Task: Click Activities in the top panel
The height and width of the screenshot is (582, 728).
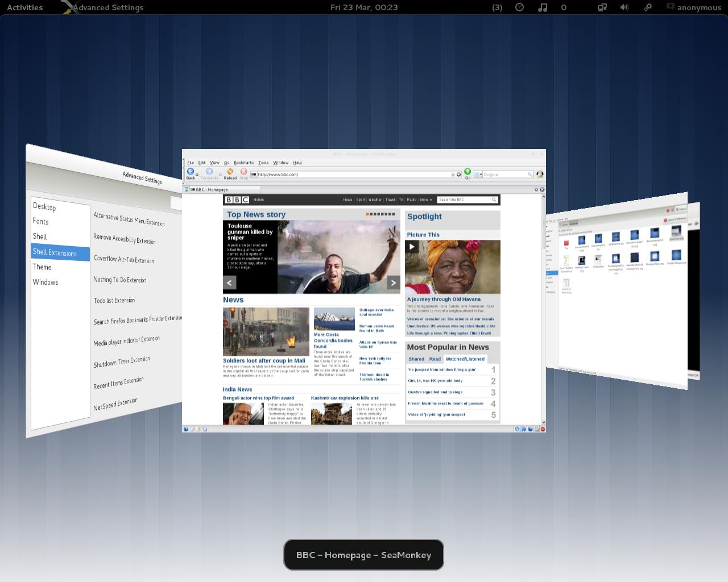Action: (x=24, y=7)
